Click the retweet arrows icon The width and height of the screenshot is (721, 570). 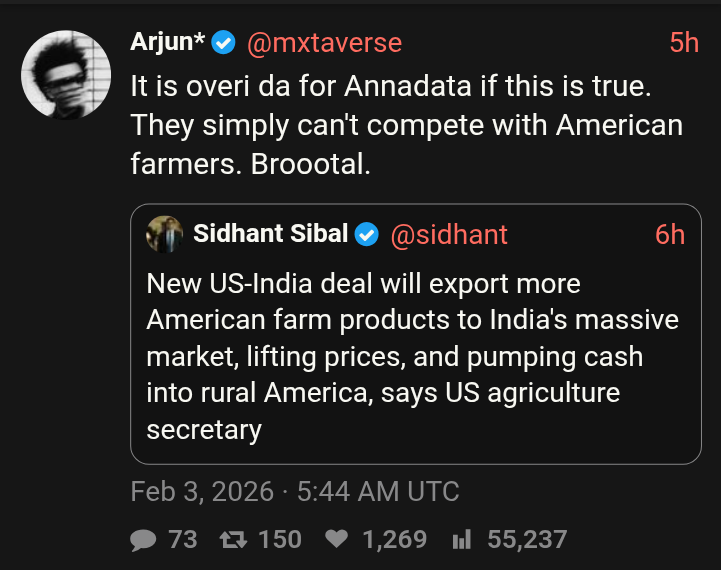tap(233, 540)
